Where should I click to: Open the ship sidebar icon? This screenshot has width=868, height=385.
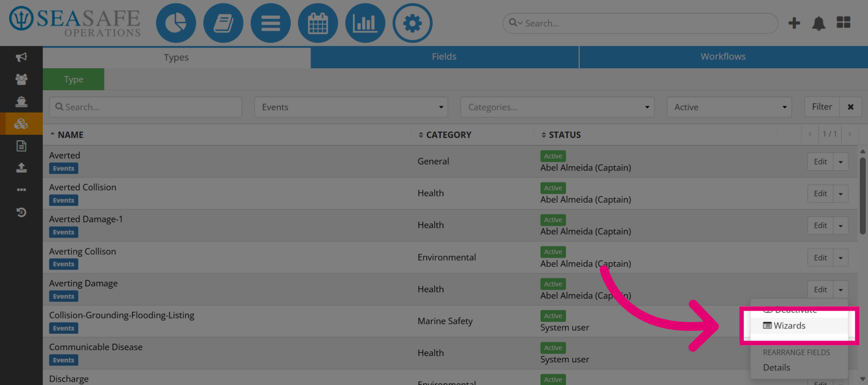pyautogui.click(x=21, y=101)
